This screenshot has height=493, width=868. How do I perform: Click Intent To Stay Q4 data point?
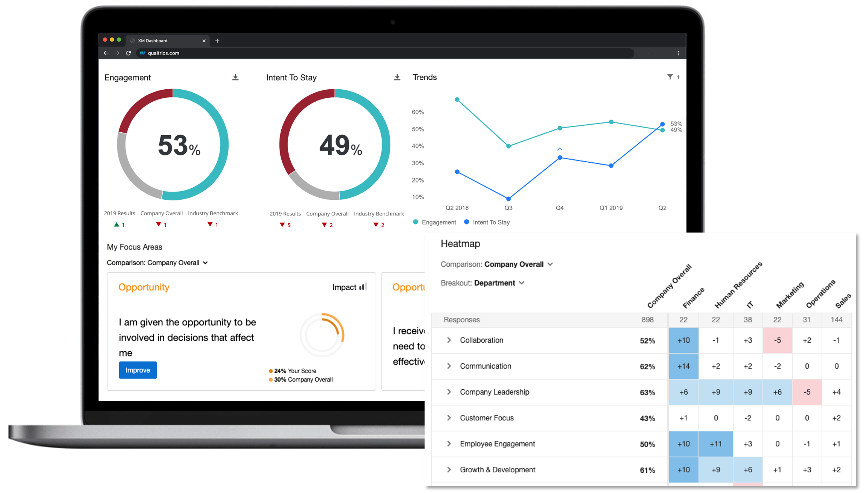tap(560, 157)
